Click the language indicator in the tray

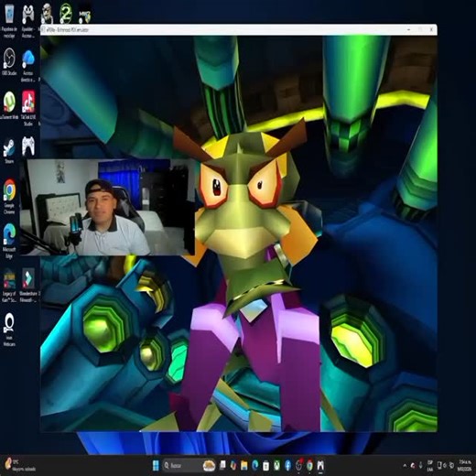[430, 466]
